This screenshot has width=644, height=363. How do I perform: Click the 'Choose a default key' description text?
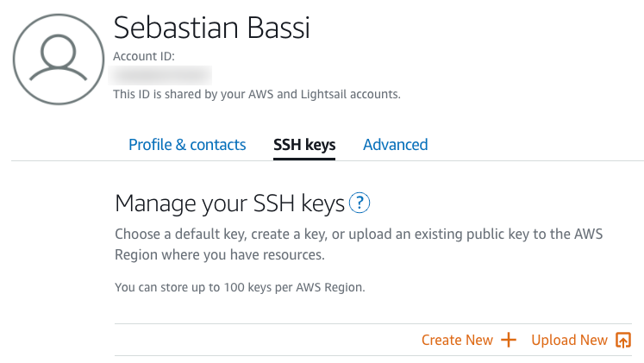[x=359, y=234]
